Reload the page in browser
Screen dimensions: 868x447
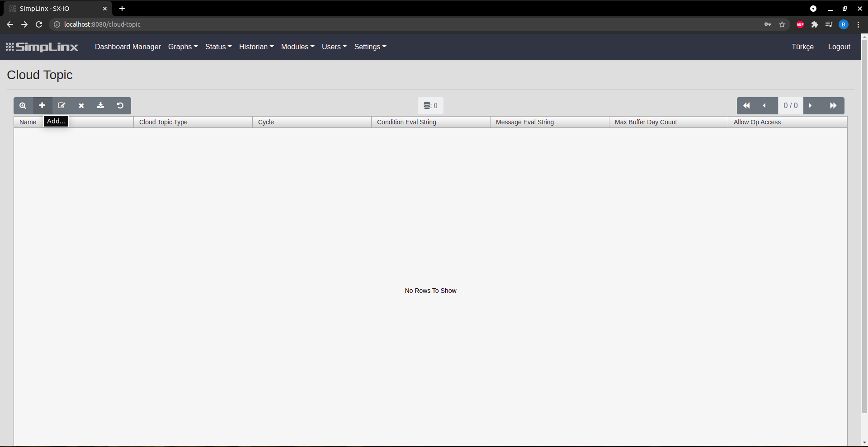(39, 24)
